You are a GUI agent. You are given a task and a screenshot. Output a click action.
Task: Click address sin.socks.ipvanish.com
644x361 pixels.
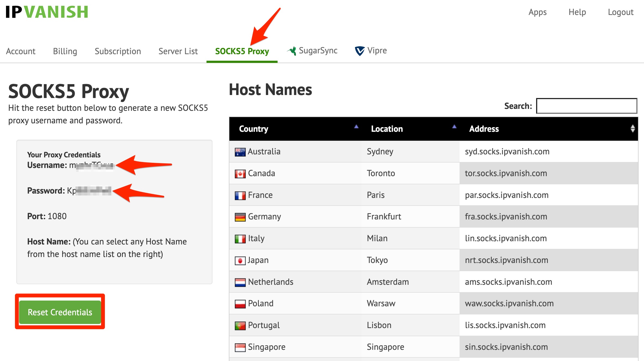tap(506, 347)
